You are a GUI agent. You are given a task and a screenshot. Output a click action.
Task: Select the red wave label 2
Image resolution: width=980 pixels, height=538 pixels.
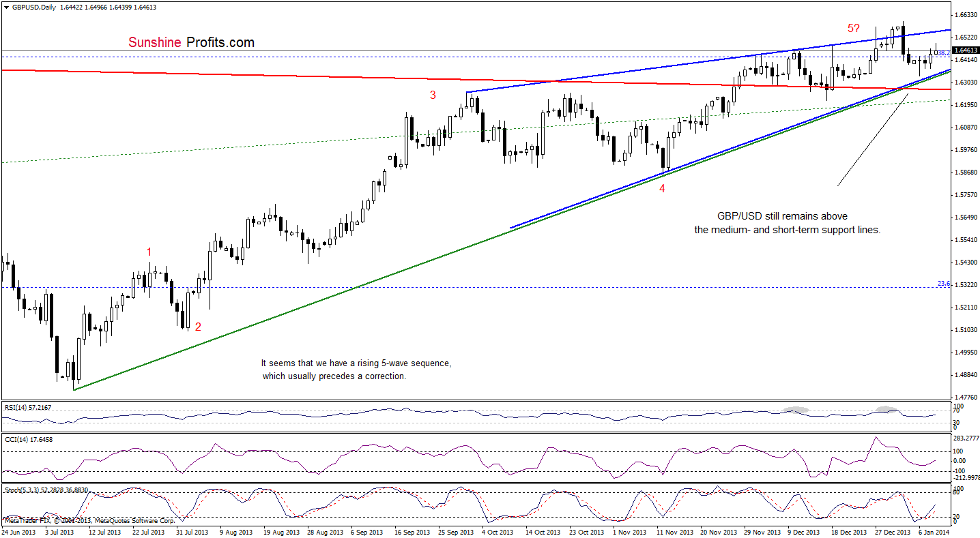coord(198,327)
